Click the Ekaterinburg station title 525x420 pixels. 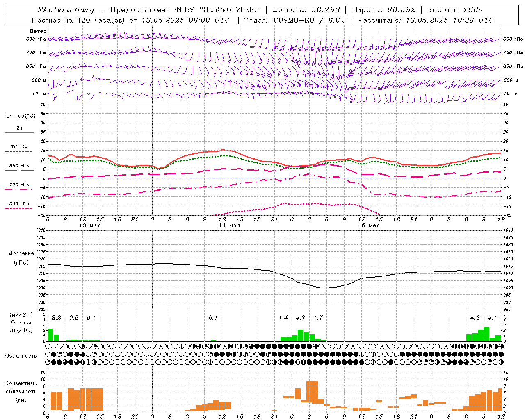point(66,10)
